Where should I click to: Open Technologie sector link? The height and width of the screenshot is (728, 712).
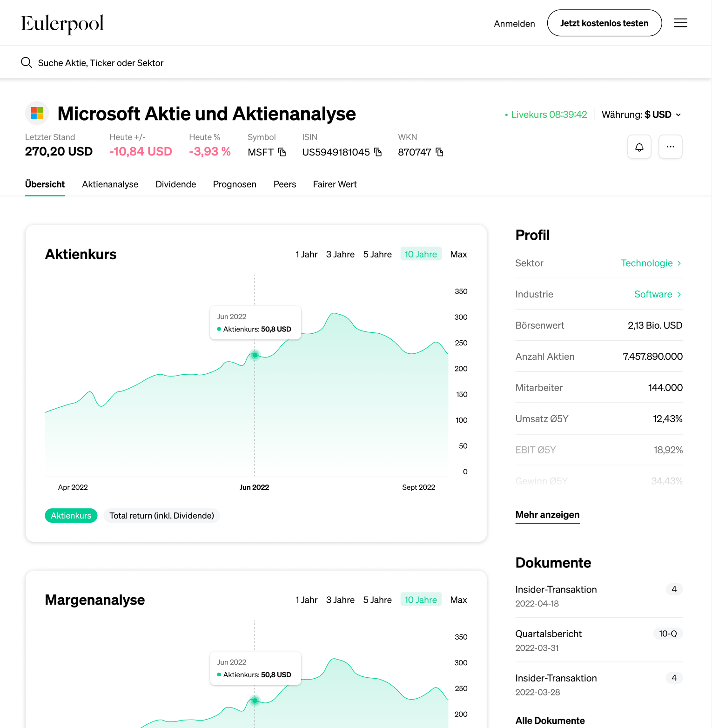click(651, 263)
